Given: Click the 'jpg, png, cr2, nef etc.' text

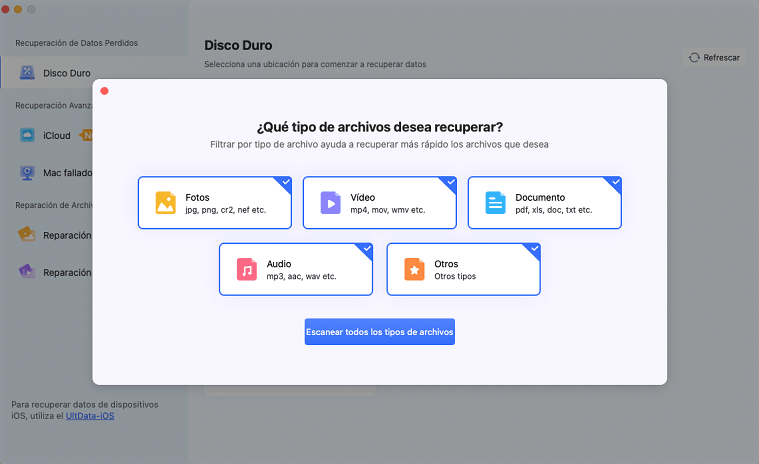Looking at the screenshot, I should point(226,210).
